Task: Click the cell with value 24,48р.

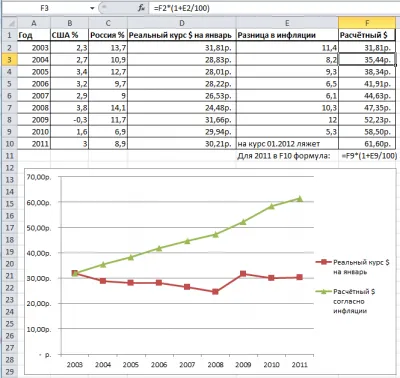Action: click(182, 108)
